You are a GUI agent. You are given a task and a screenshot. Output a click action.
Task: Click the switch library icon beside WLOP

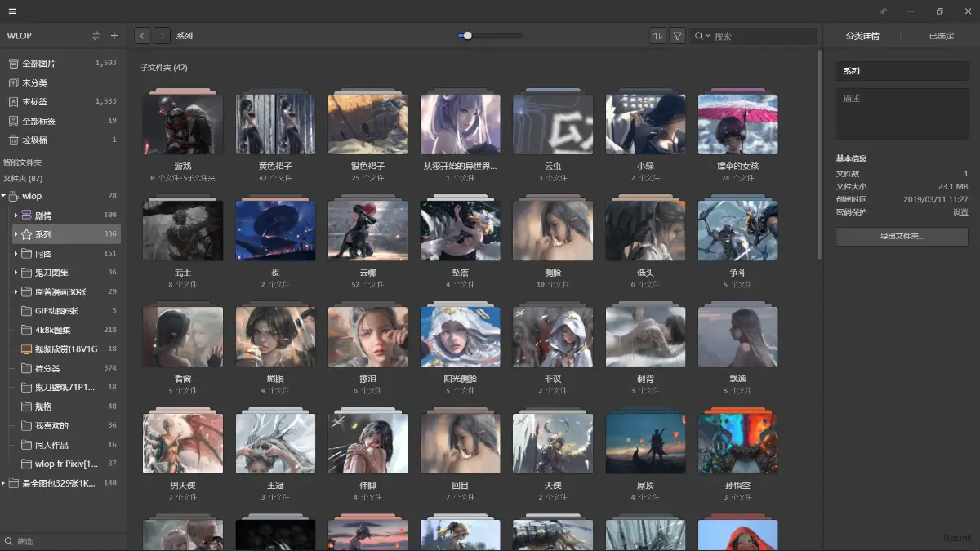click(96, 36)
